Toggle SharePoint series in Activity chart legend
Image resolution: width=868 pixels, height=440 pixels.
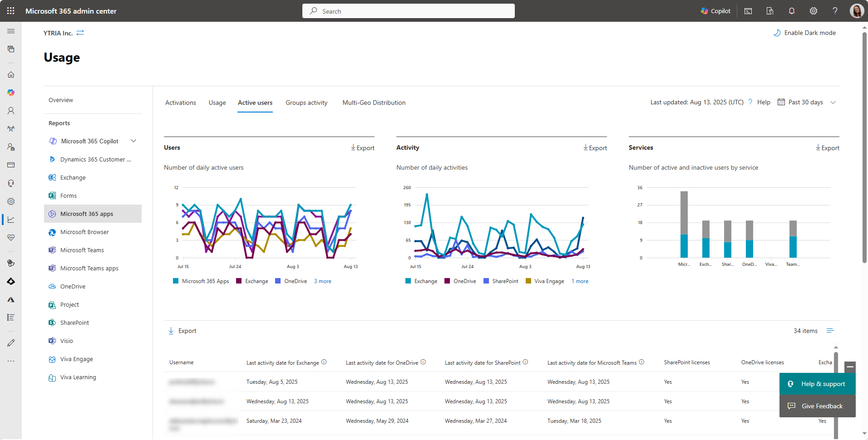[x=501, y=281]
